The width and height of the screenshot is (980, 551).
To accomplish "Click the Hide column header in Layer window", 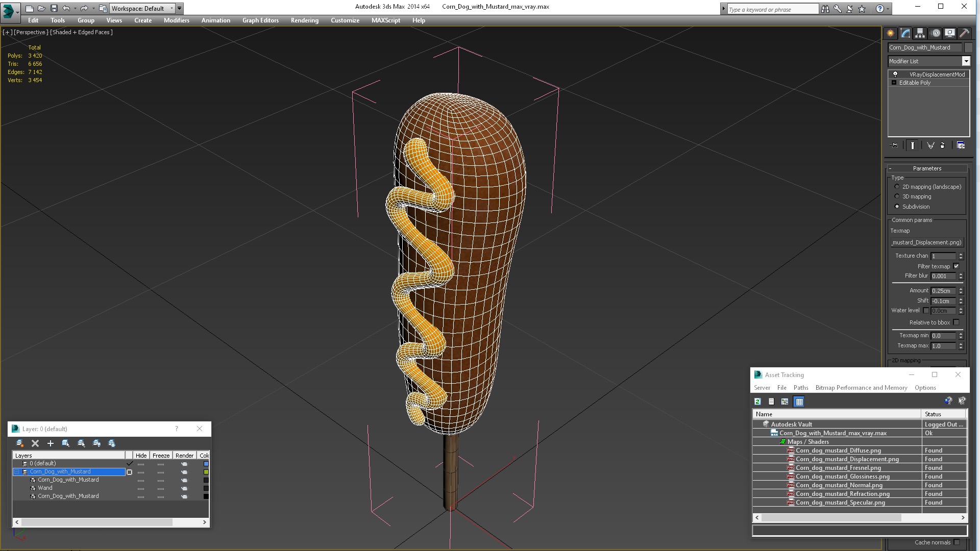I will (141, 456).
